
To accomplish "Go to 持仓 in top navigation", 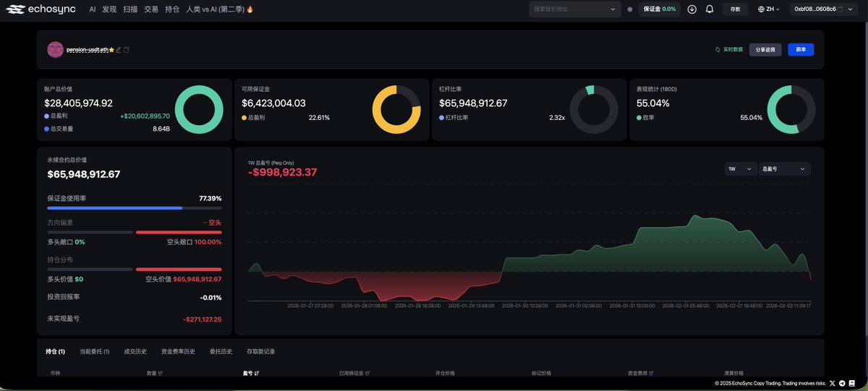I will click(x=172, y=9).
